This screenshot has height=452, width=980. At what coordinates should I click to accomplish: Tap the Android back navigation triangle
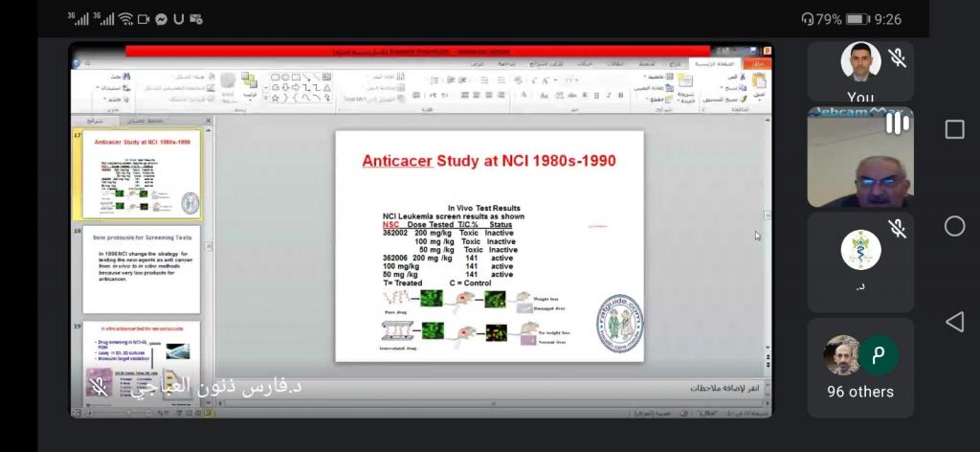(954, 322)
